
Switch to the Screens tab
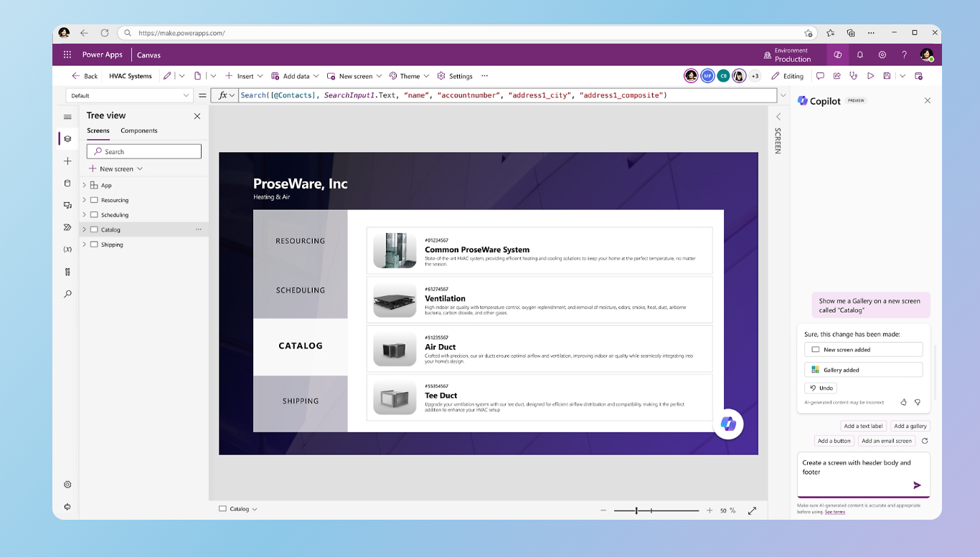point(98,130)
